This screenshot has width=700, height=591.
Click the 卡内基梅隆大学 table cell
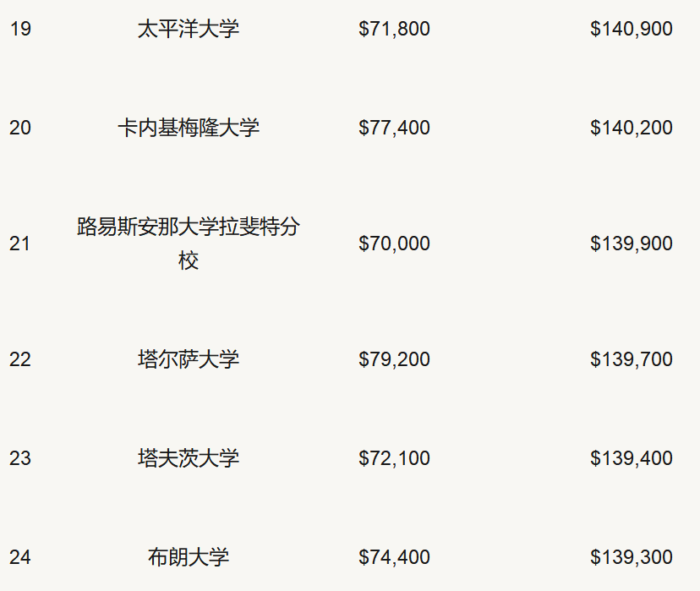tap(189, 129)
